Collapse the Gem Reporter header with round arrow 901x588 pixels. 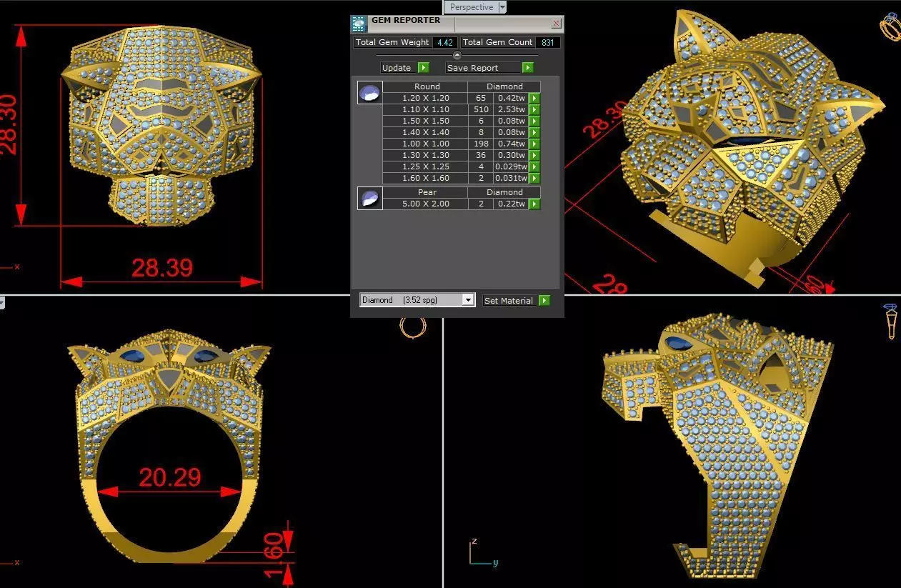[457, 55]
